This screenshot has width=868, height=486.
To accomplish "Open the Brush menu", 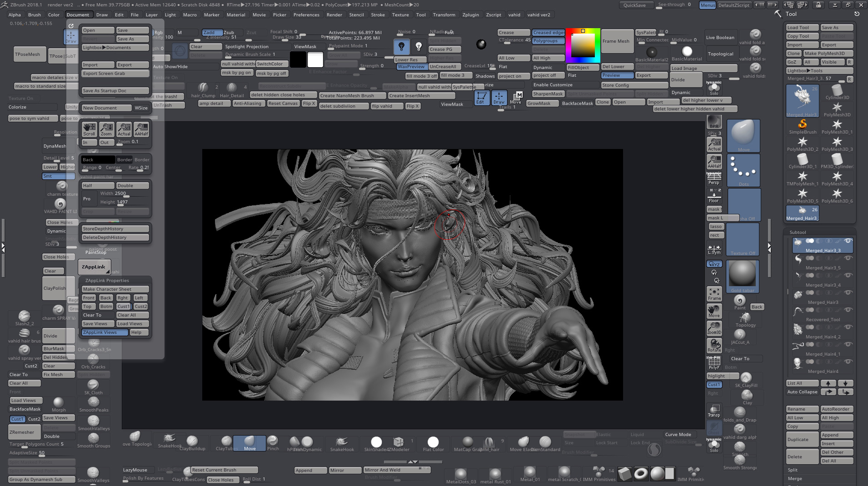I will tap(35, 15).
